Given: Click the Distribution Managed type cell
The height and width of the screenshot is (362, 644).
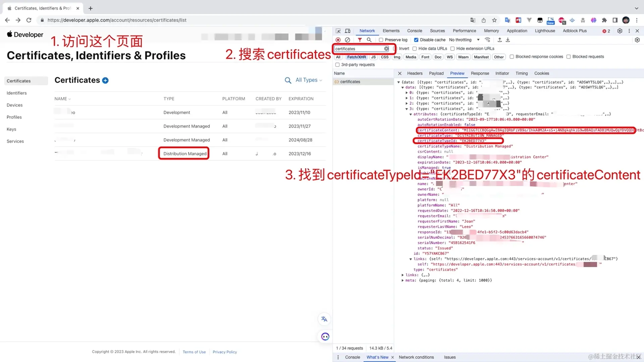Looking at the screenshot, I should click(x=185, y=154).
